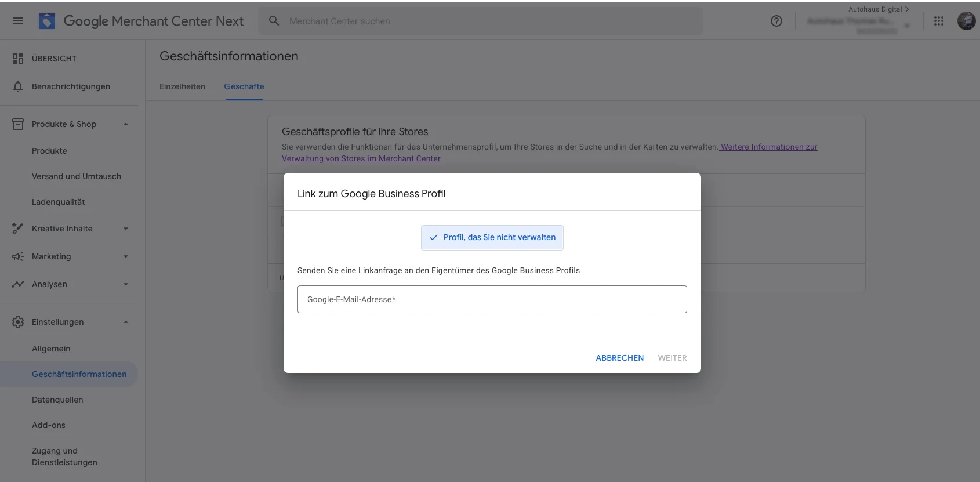Click the Benachrichtigungen bell icon

click(x=18, y=86)
